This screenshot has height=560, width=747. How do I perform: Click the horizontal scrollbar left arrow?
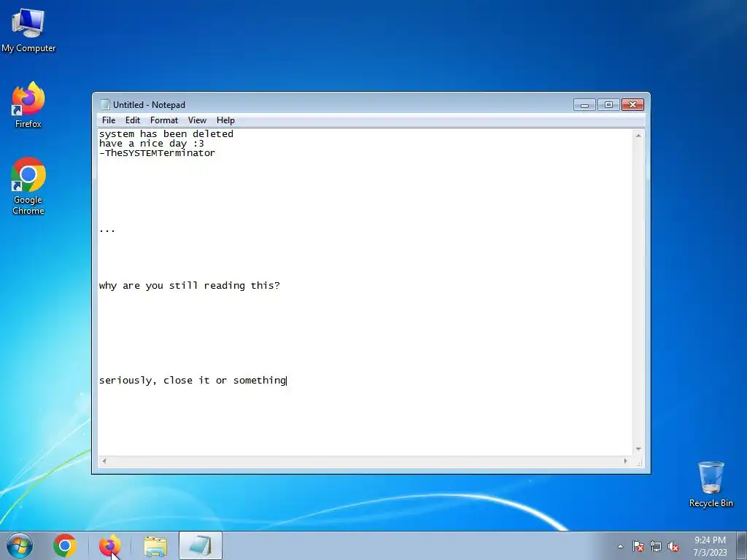click(x=104, y=461)
